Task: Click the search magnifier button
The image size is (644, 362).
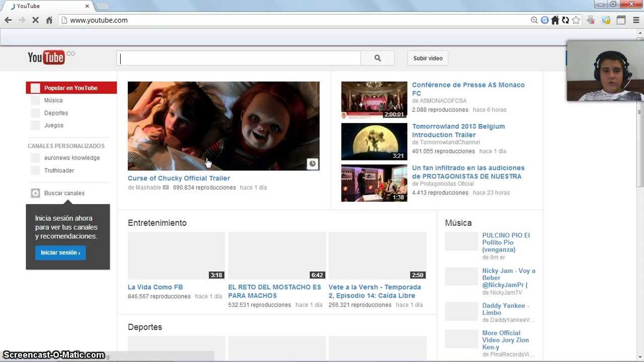Action: 377,58
